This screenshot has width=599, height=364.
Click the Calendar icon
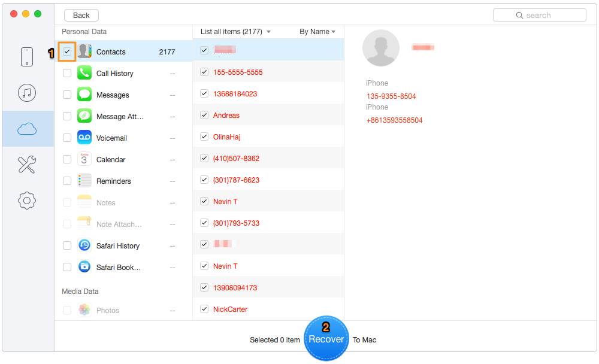click(84, 159)
